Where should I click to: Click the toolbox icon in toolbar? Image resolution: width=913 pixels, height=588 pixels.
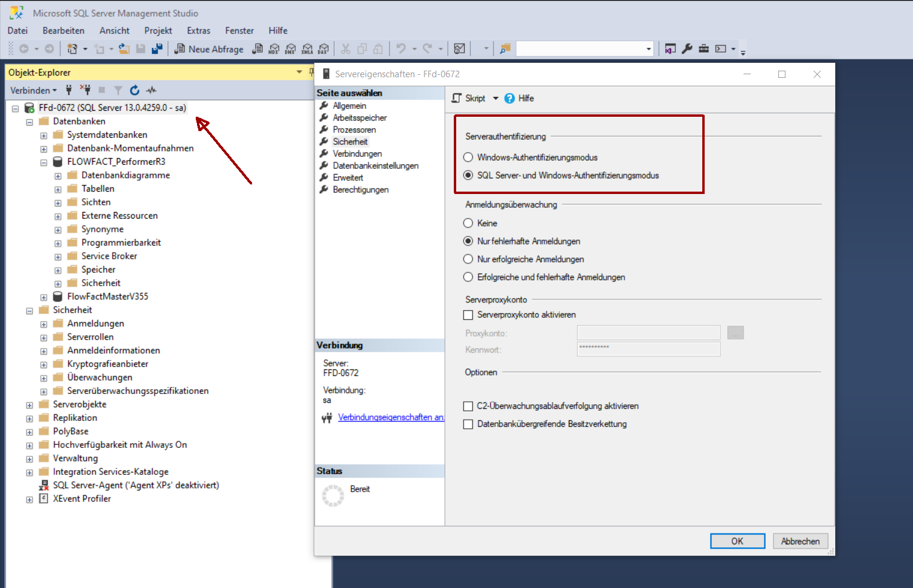click(x=704, y=49)
